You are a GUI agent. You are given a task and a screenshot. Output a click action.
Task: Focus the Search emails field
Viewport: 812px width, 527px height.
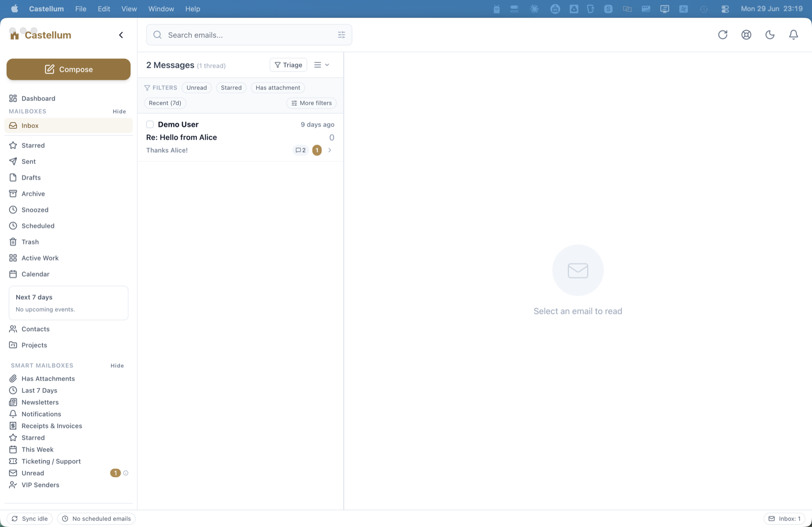pyautogui.click(x=249, y=35)
